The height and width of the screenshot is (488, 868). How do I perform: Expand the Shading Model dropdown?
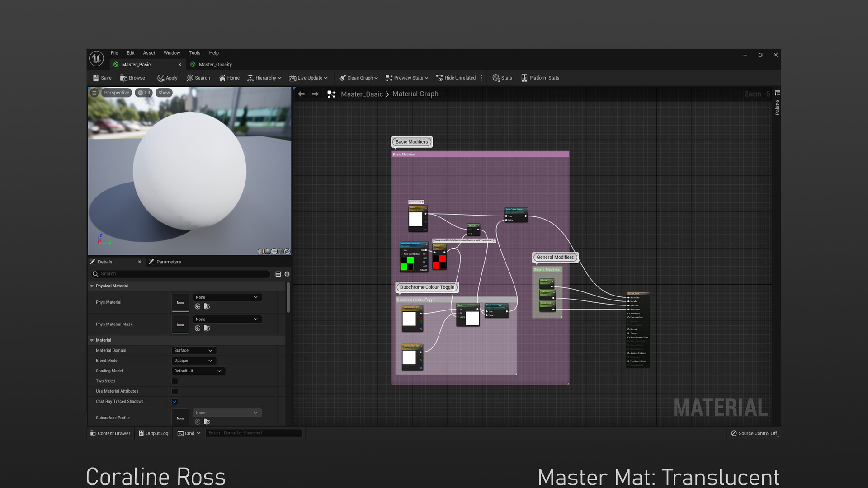click(x=198, y=371)
